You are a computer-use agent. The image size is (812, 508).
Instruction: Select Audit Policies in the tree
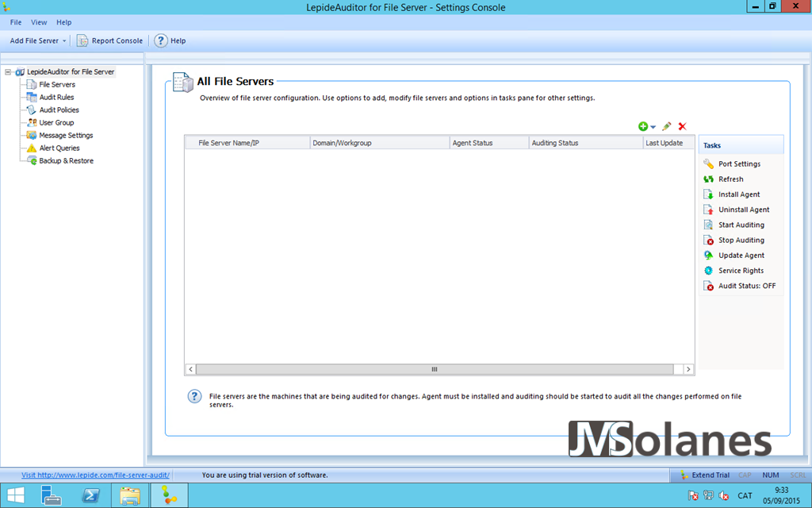click(x=59, y=110)
